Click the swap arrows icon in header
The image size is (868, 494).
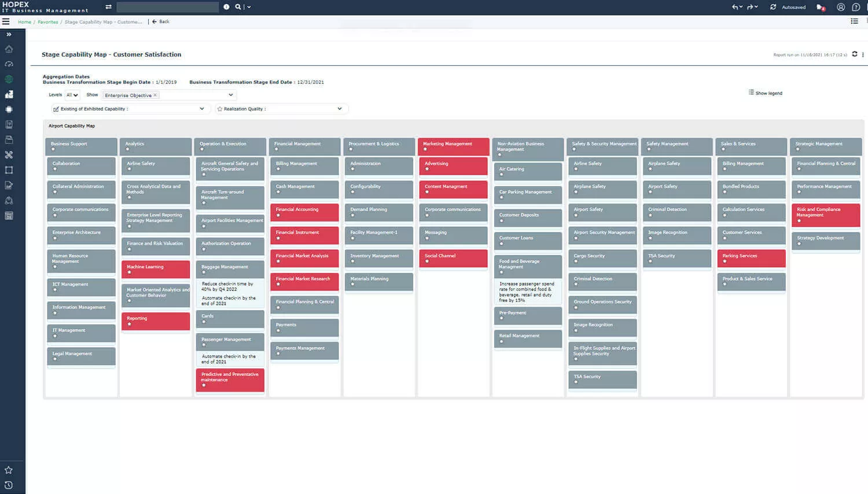[108, 7]
